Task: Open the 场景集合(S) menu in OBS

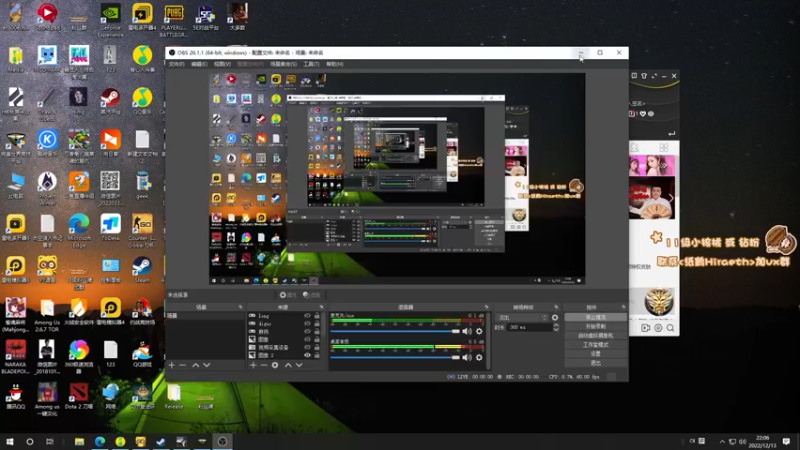Action: pos(283,64)
